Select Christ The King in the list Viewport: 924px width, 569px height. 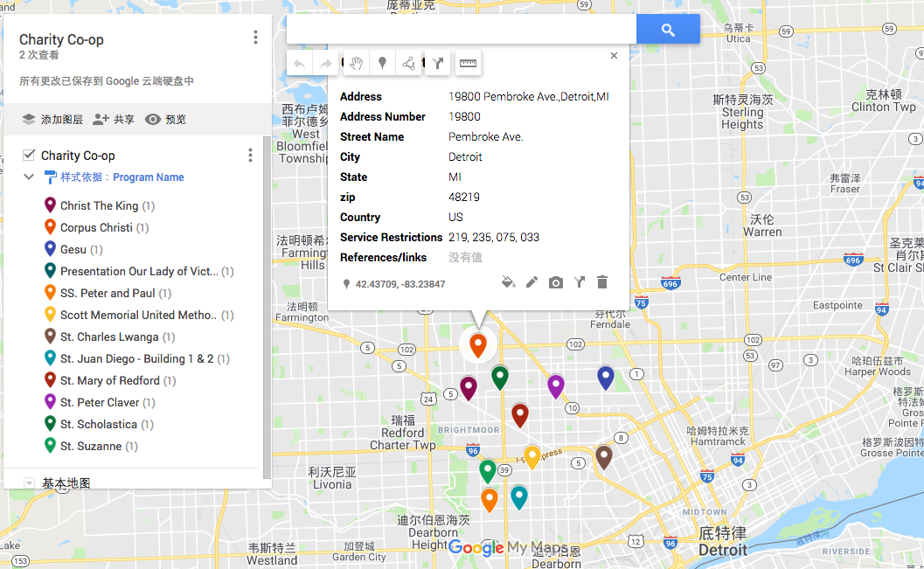[x=99, y=205]
